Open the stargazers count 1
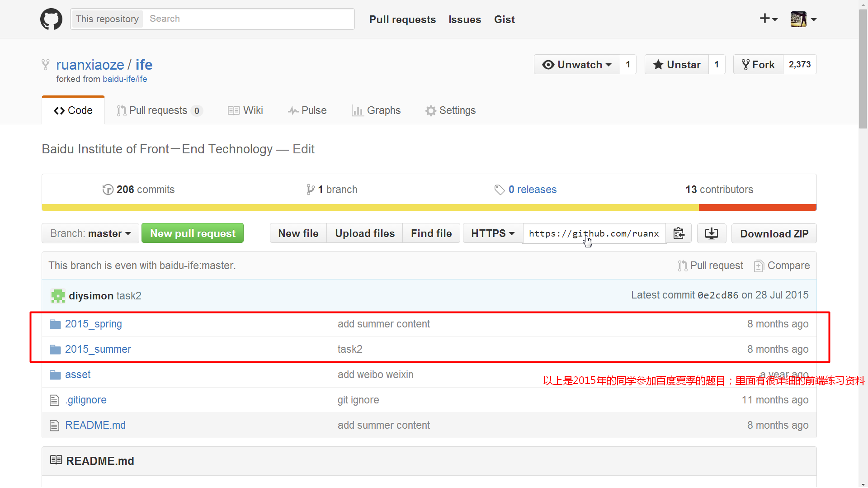 (717, 65)
